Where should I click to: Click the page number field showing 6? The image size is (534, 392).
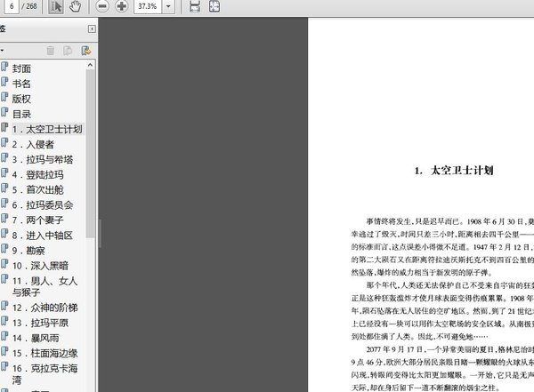point(12,6)
